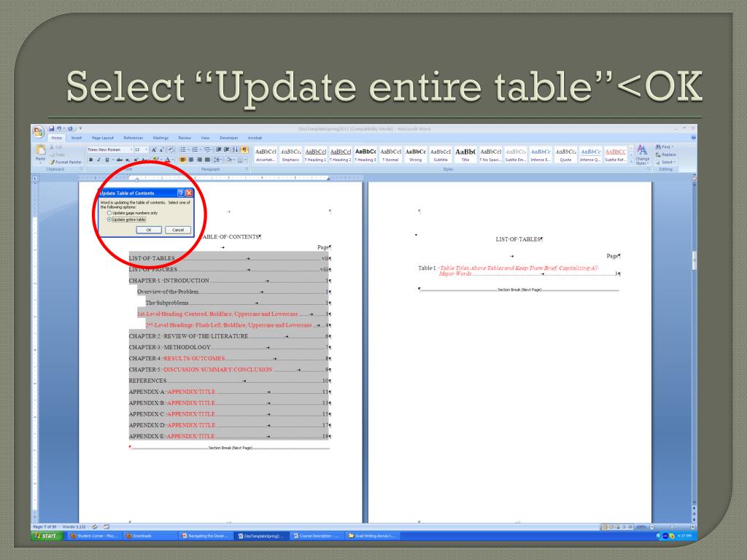
Task: Toggle the ruler tab selector
Action: click(x=35, y=178)
